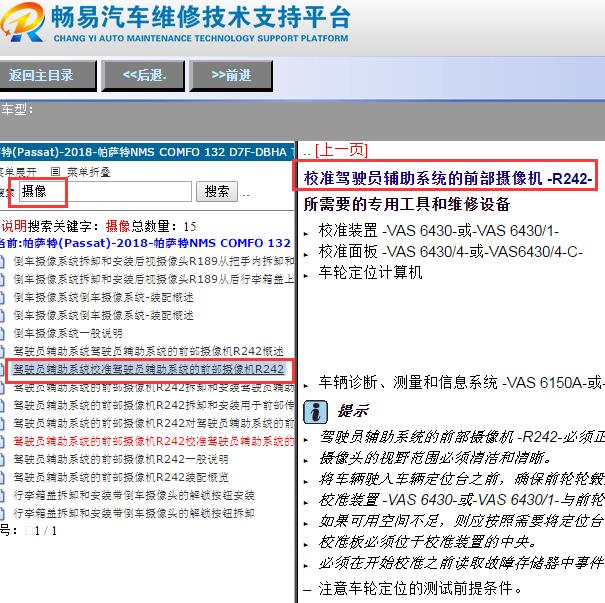The image size is (605, 603).
Task: Open result 前部摄像机R242对驾驶员辅助系统的前
Action: pyautogui.click(x=154, y=423)
